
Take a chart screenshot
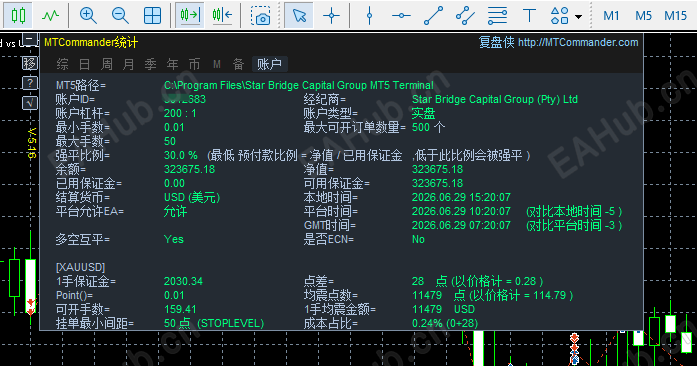pyautogui.click(x=260, y=16)
